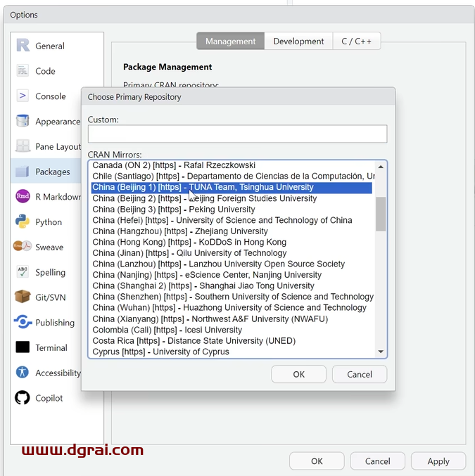Select China (Nanjing) eScience Center mirror
Screen dimensions: 475x476
pyautogui.click(x=232, y=275)
